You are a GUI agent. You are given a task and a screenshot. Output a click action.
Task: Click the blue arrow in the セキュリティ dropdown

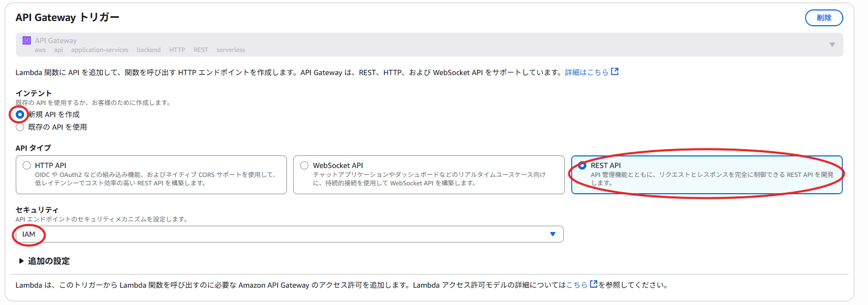(x=552, y=234)
